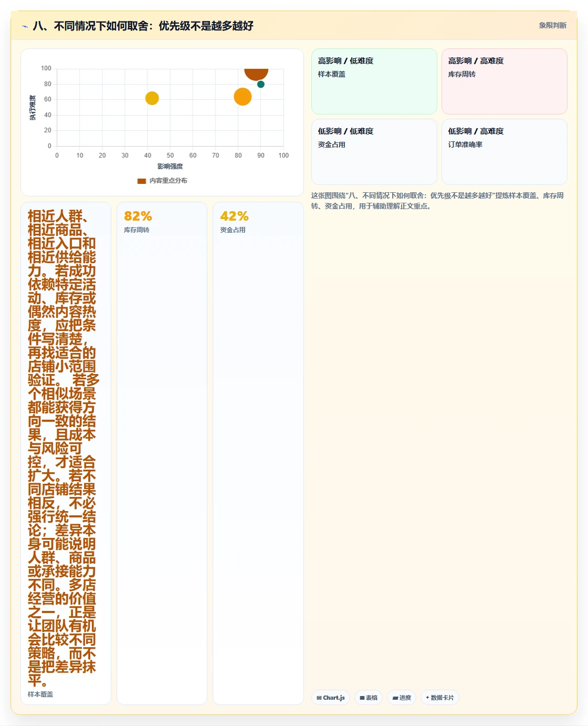Click the section title 八、不同情况下如何取舍
The image size is (588, 726).
point(143,26)
